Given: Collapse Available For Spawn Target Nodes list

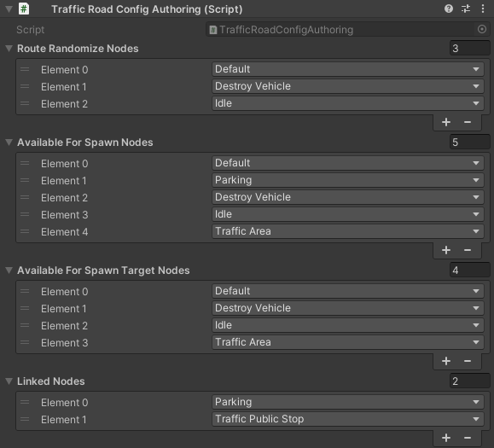Looking at the screenshot, I should (9, 270).
